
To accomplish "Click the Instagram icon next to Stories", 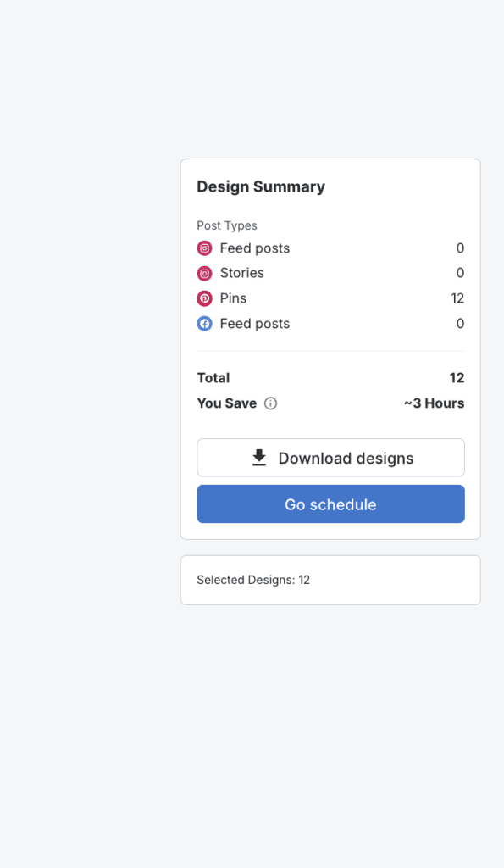I will [203, 273].
